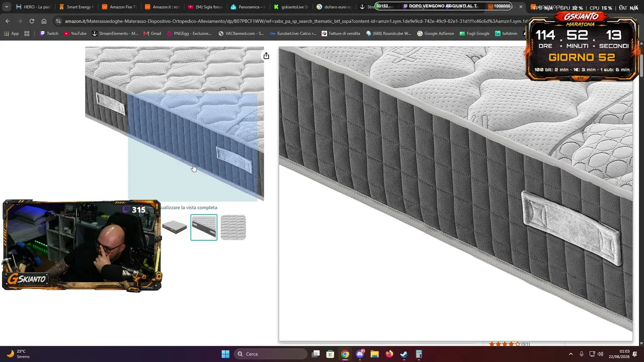Open the txAdmin bookmark
Viewport: 644px width, 362px height.
[x=506, y=33]
